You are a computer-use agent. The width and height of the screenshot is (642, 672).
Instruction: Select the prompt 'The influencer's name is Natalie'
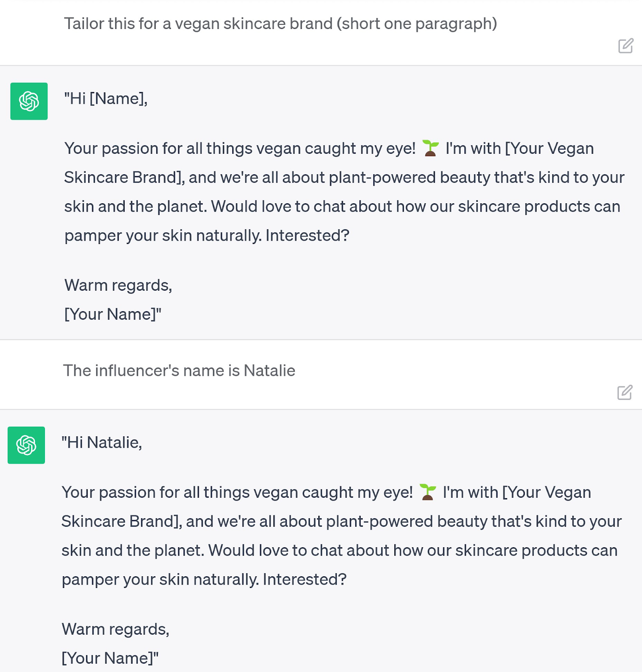coord(180,370)
